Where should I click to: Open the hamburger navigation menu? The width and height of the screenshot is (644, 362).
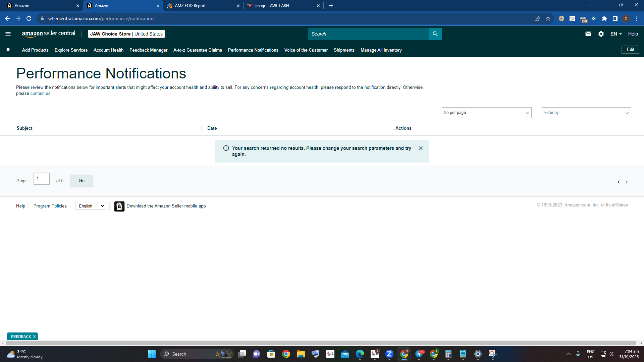tap(8, 34)
